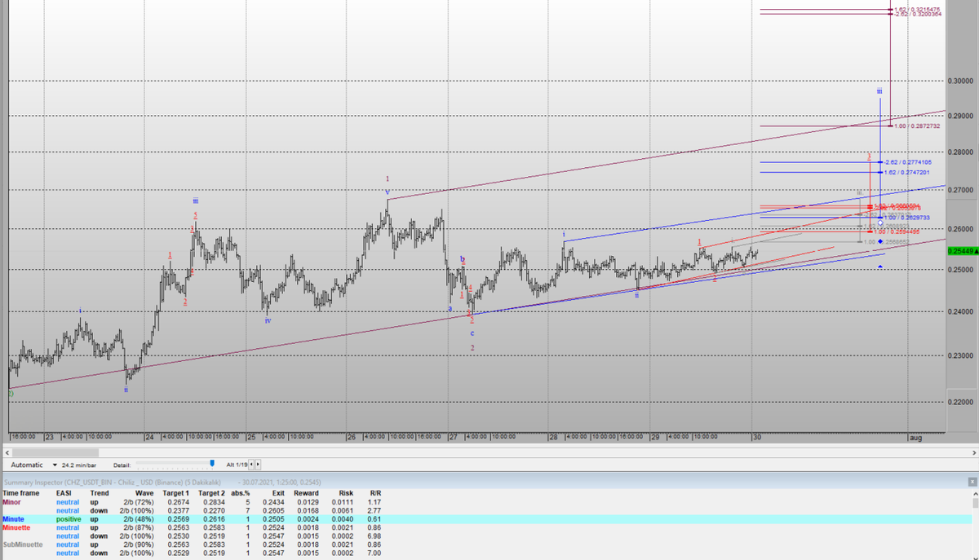The height and width of the screenshot is (560, 979).
Task: Click R/R value 6.98
Action: point(374,536)
